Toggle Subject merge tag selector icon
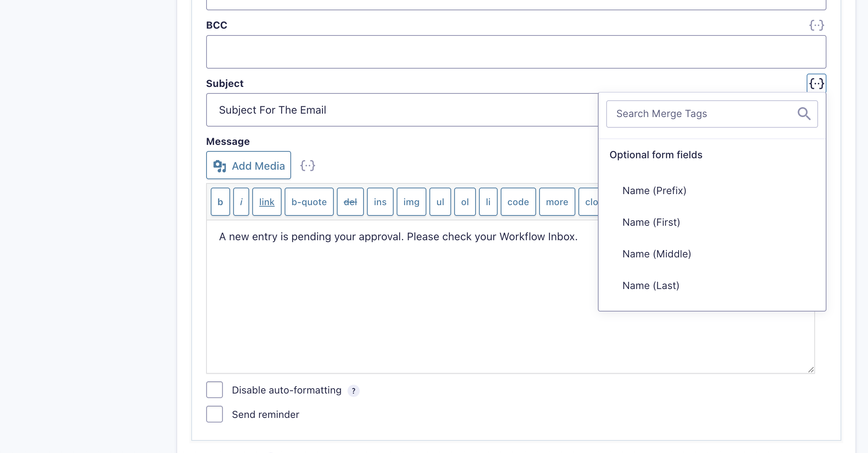 816,84
